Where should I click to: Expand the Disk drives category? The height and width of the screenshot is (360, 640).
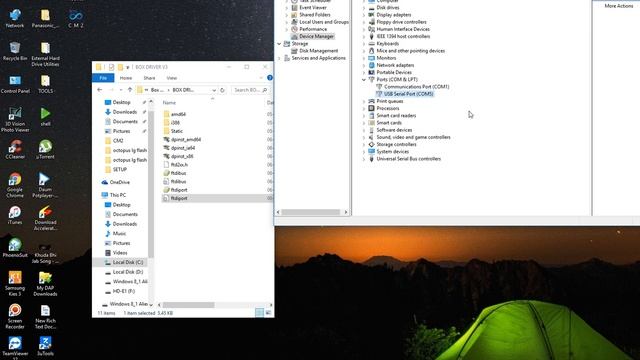tap(364, 8)
